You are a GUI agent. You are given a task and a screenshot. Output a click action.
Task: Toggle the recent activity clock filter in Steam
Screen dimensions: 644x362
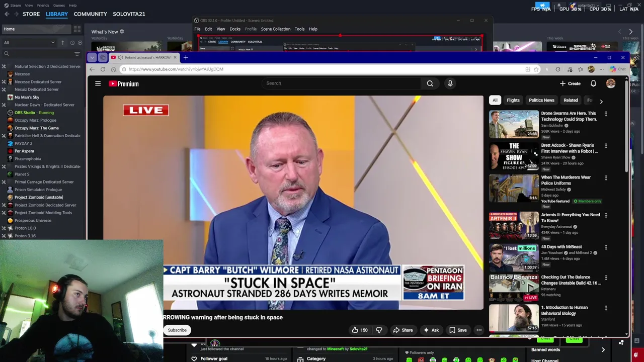(x=72, y=43)
